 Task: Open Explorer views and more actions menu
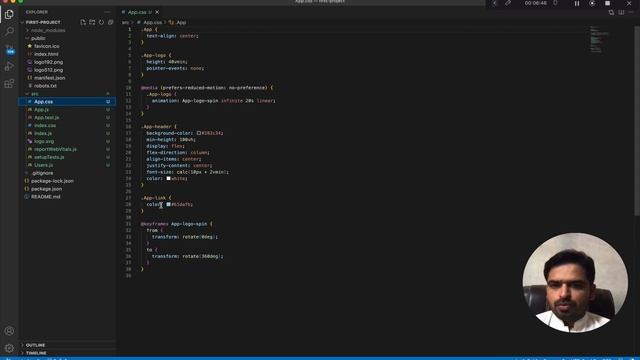(x=107, y=12)
